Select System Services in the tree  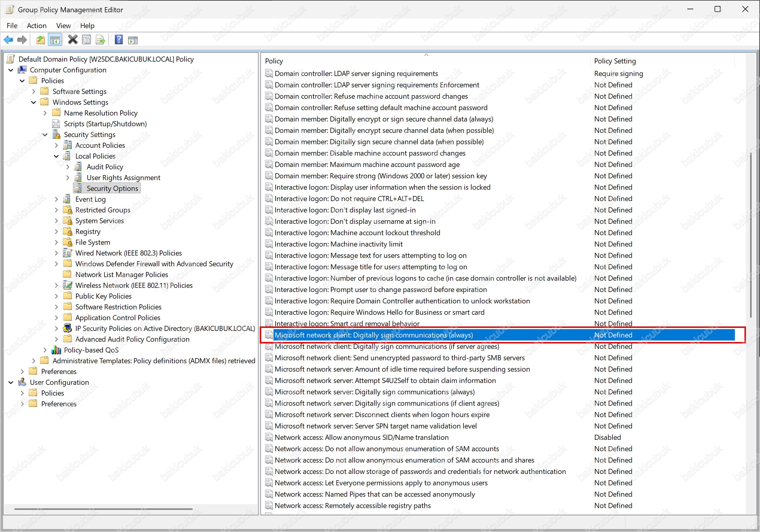[100, 221]
